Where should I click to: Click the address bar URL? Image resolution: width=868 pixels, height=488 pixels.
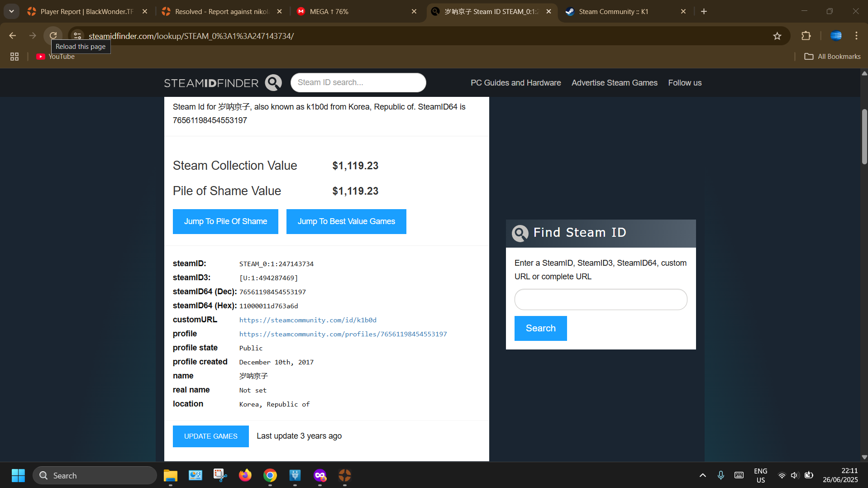coord(191,36)
